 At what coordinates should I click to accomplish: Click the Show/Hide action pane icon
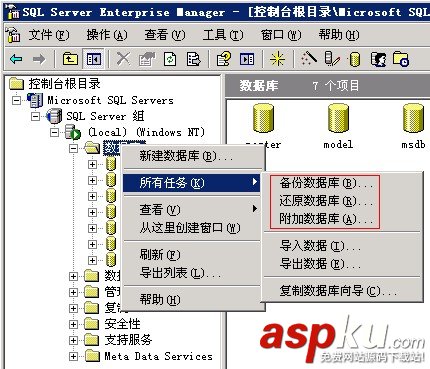pyautogui.click(x=247, y=59)
